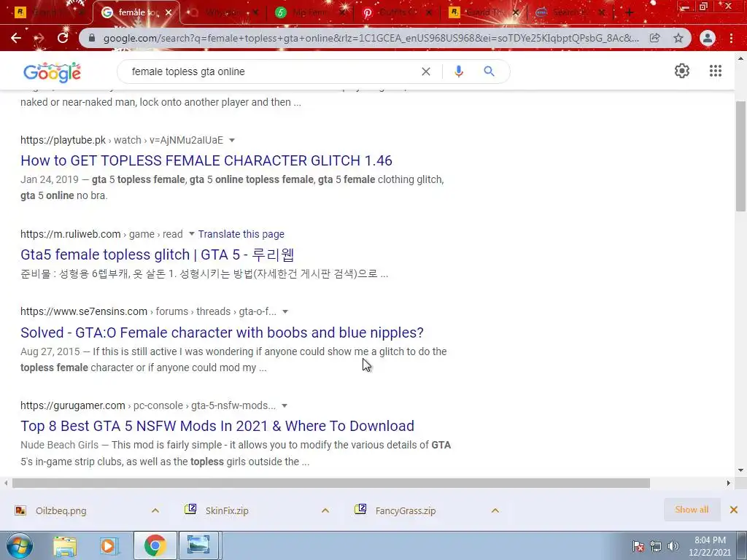The image size is (747, 560).
Task: Open a new browser tab
Action: (630, 13)
